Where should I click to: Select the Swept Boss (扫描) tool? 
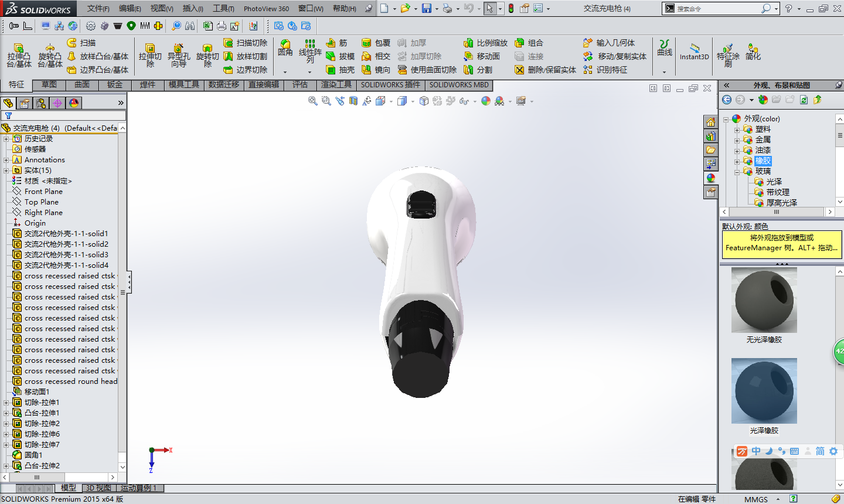(81, 43)
